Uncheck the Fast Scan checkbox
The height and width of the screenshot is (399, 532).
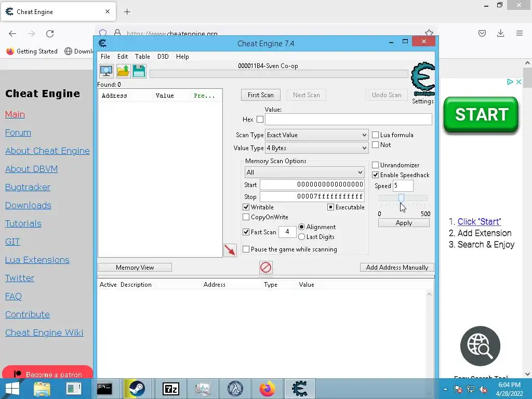tap(246, 232)
